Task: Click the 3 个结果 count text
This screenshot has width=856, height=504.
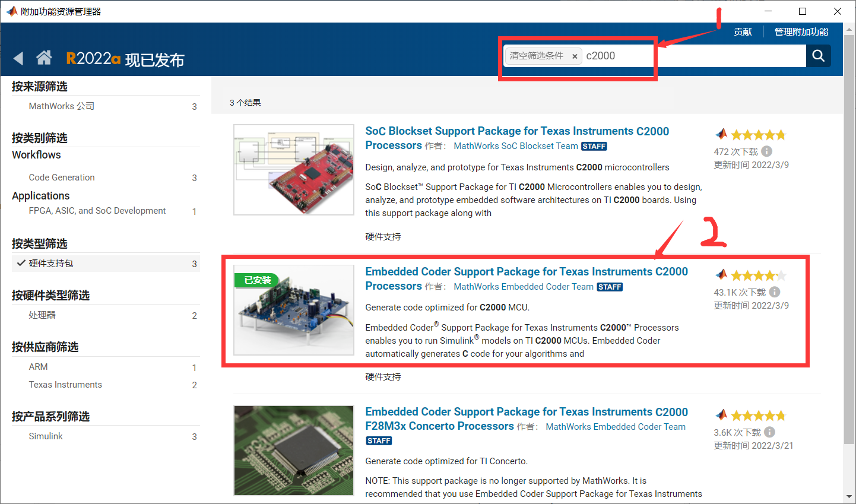Action: [245, 103]
